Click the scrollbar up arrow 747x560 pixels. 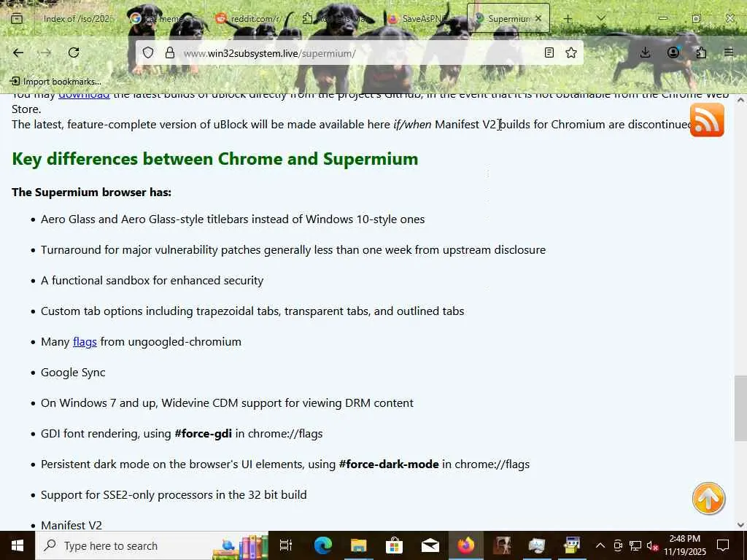click(x=740, y=100)
